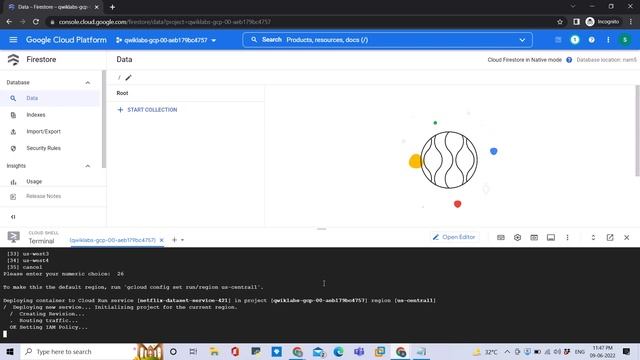640x360 pixels.
Task: Open the help question mark icon
Action: (591, 40)
